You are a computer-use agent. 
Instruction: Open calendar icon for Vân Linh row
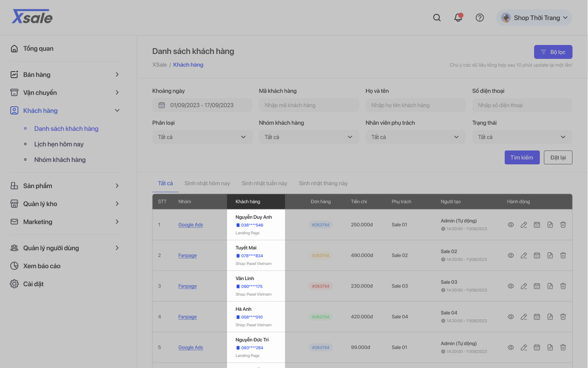point(537,286)
